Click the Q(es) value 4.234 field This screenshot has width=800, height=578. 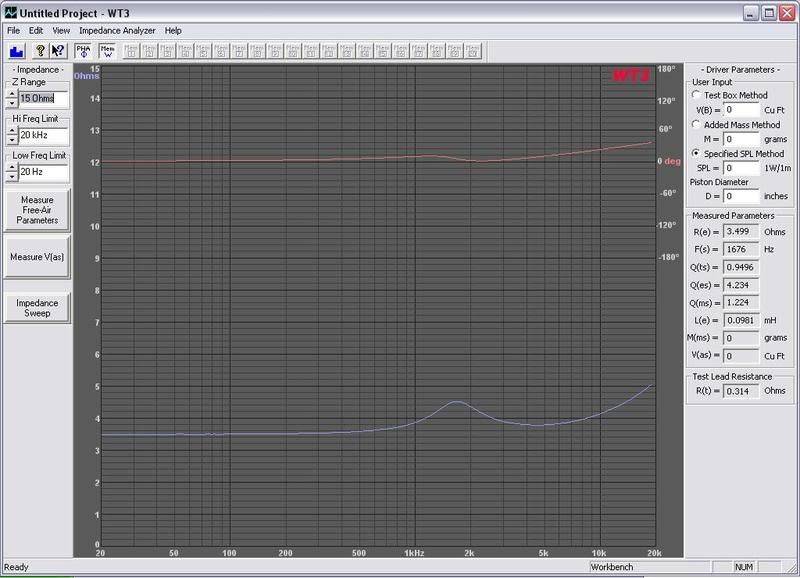pyautogui.click(x=741, y=285)
